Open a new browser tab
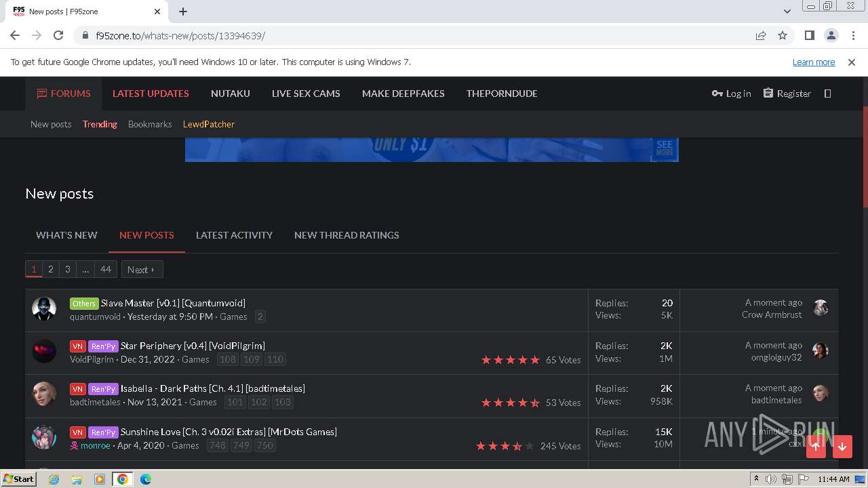868x488 pixels. [x=183, y=11]
